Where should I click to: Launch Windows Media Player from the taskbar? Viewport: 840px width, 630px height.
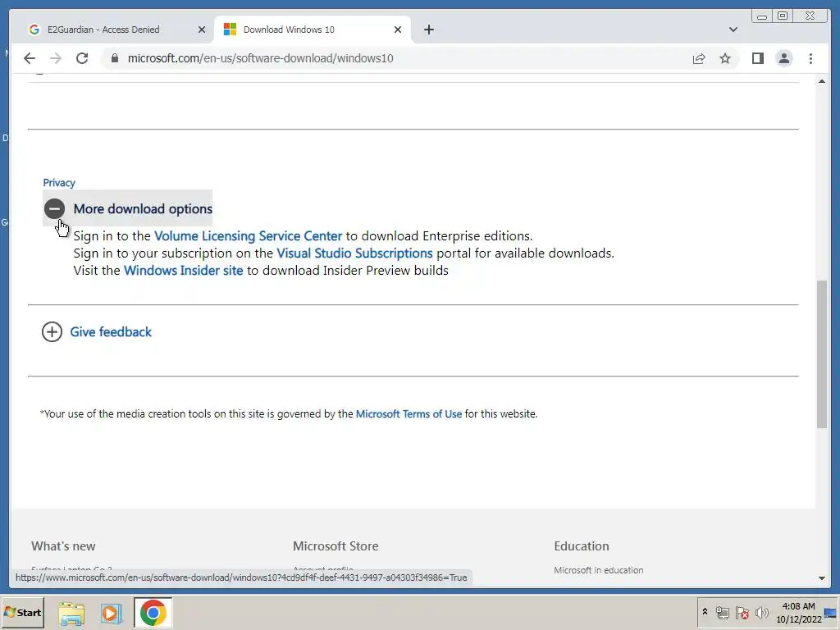(111, 613)
